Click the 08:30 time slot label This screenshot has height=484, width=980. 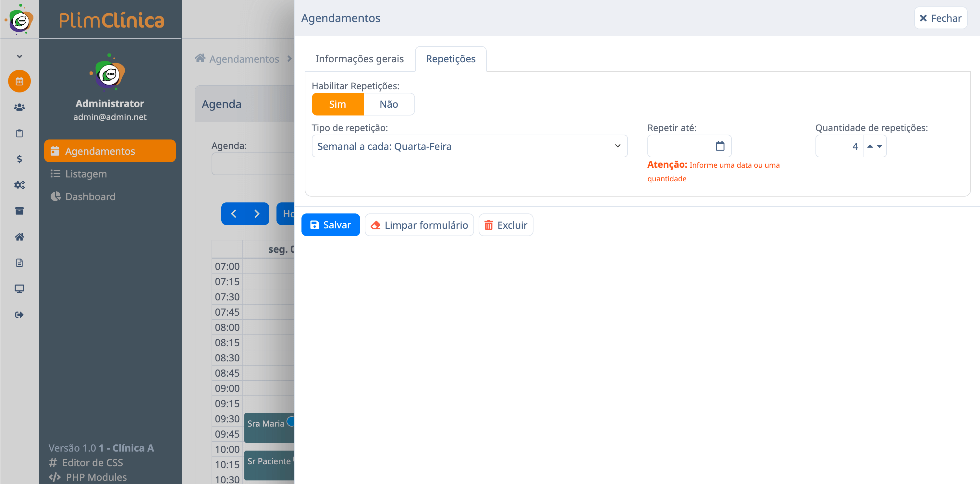tap(227, 358)
